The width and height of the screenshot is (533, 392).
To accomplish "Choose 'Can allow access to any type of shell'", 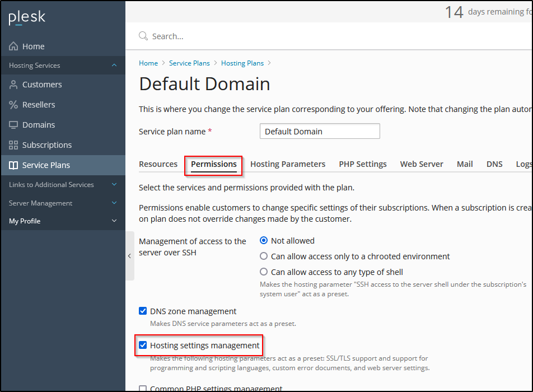I will (264, 272).
